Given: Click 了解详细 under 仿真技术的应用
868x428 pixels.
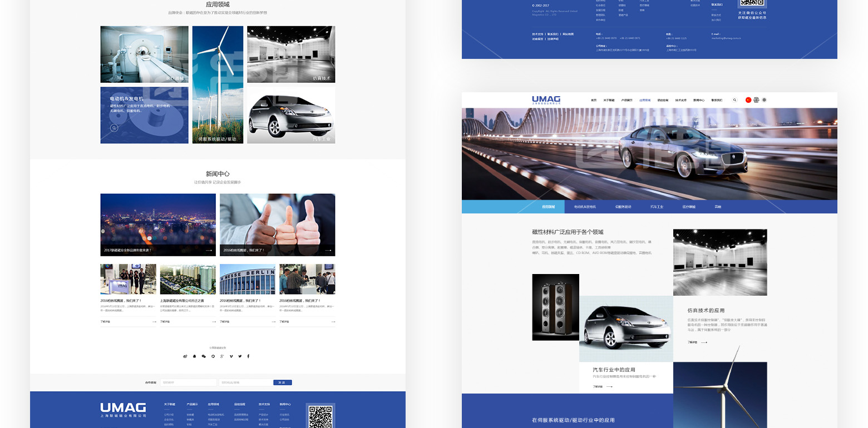Looking at the screenshot, I should click(x=692, y=342).
